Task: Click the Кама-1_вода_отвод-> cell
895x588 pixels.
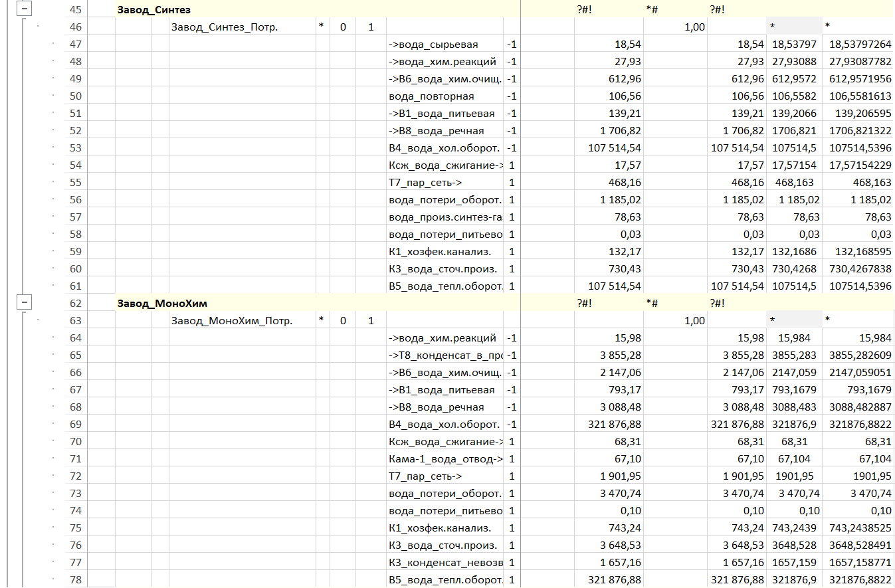Action: pos(445,459)
